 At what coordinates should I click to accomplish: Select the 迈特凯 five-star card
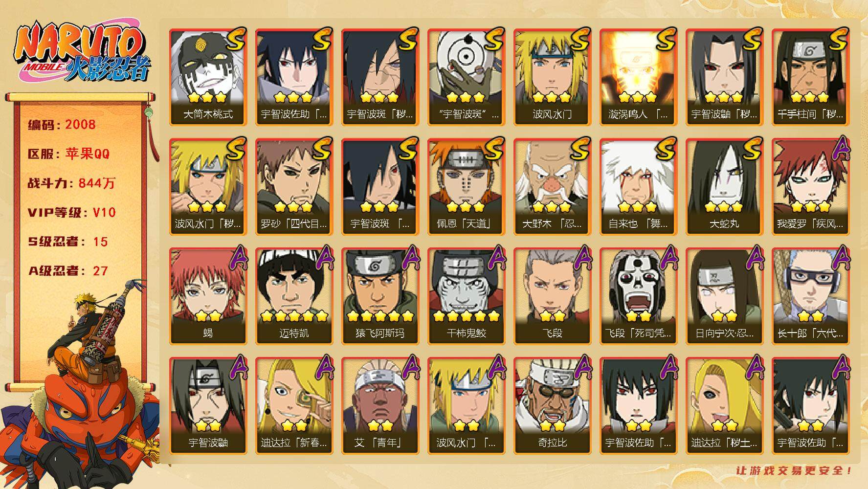point(294,296)
